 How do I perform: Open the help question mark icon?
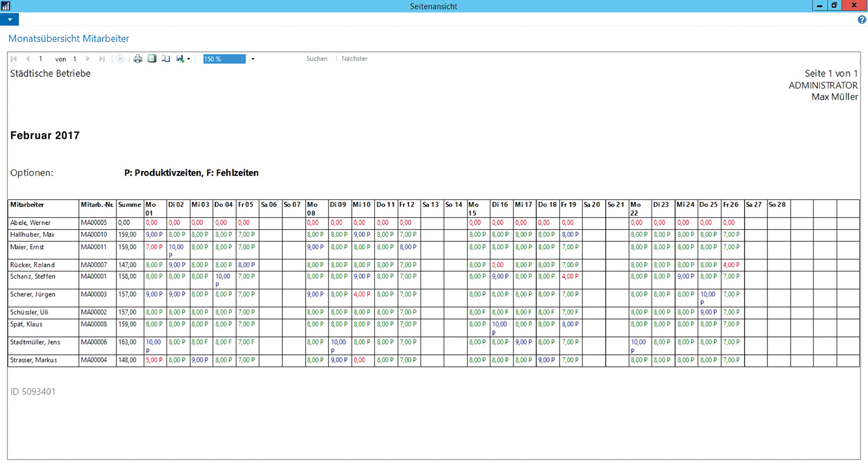pos(861,20)
